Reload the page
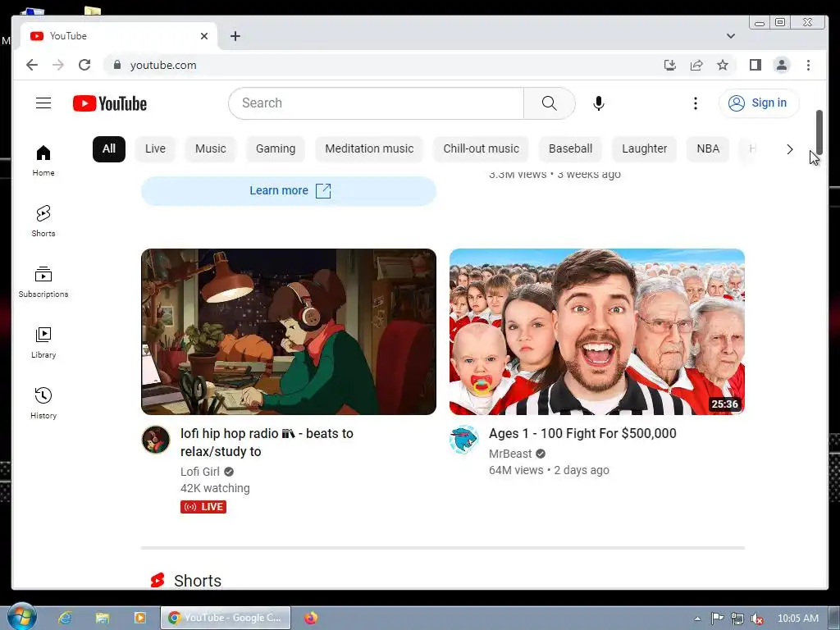Image resolution: width=840 pixels, height=630 pixels. pyautogui.click(x=84, y=66)
